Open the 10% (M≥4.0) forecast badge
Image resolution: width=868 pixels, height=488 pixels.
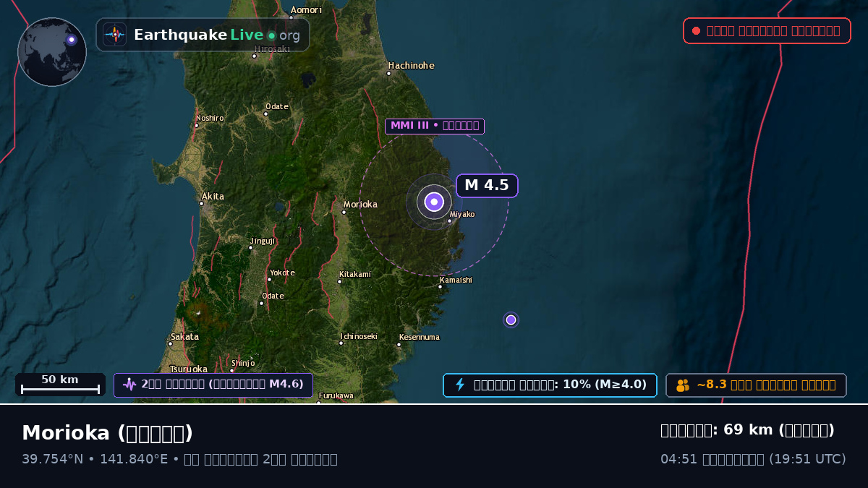tap(550, 385)
